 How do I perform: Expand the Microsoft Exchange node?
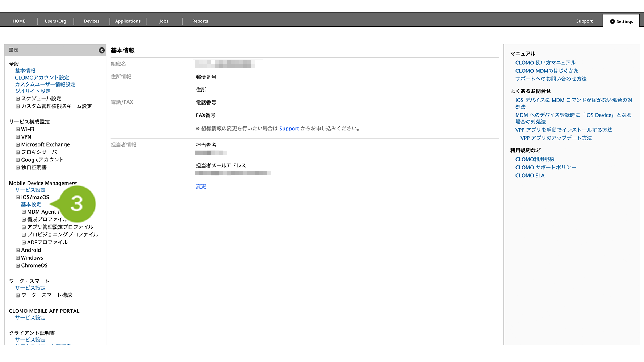18,145
